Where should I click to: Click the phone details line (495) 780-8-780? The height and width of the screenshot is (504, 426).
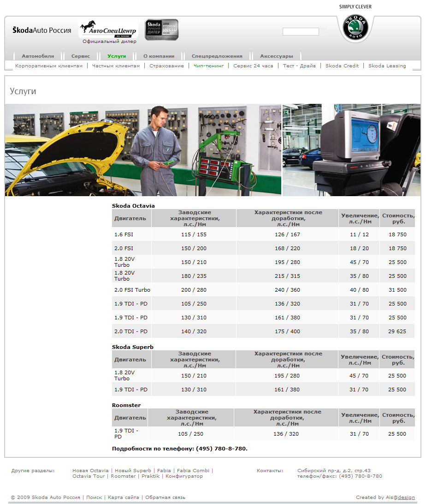(x=180, y=449)
